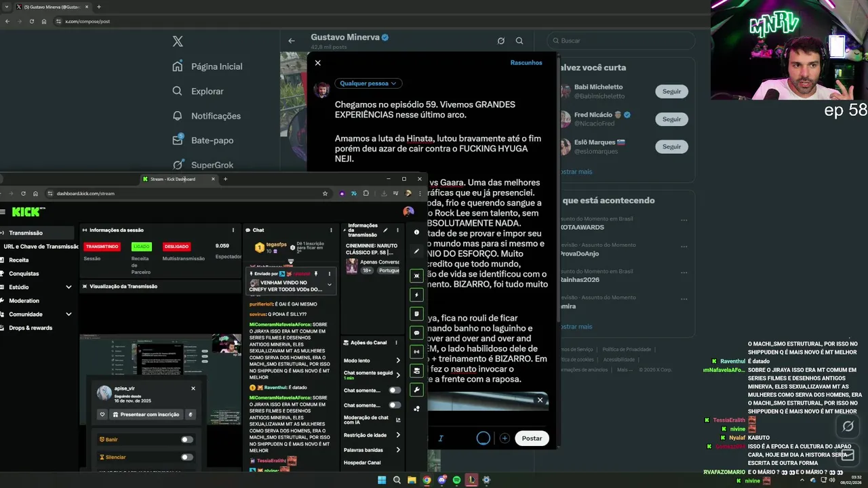Open Rascunhos drafts link

(x=526, y=63)
